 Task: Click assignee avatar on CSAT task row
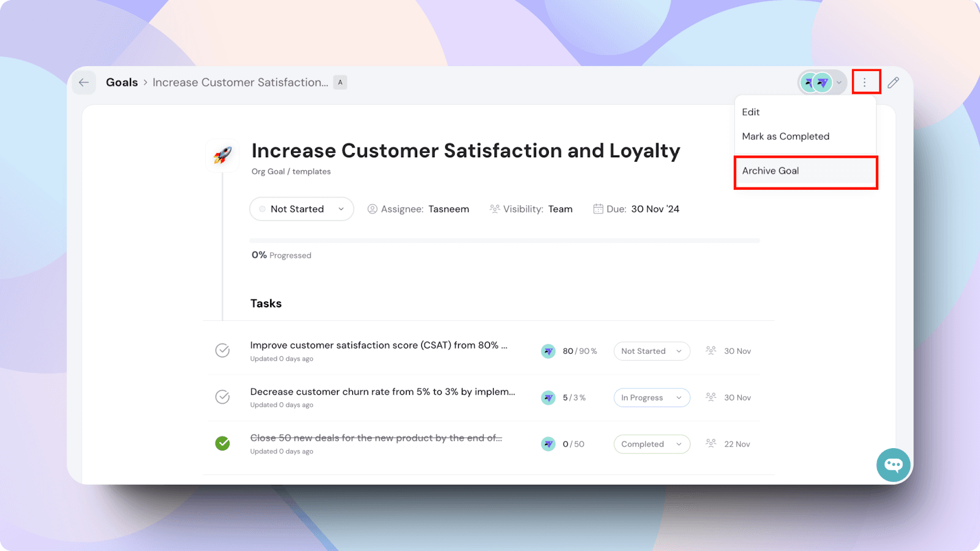pos(548,351)
